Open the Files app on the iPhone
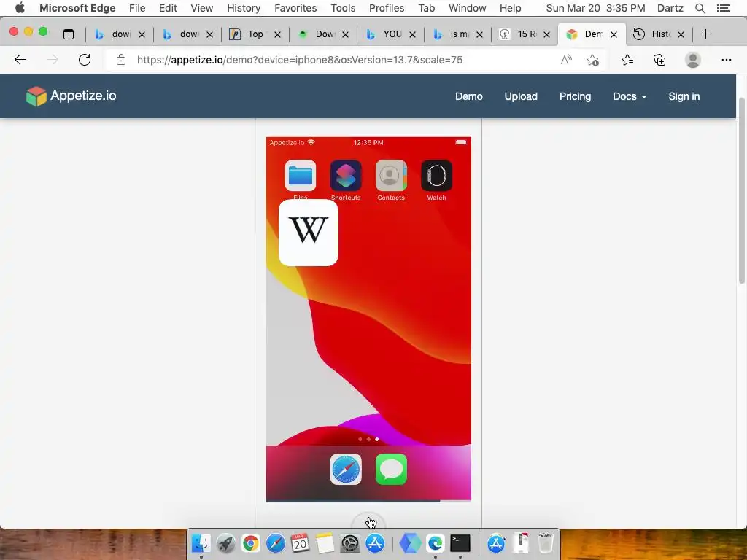 (x=300, y=176)
